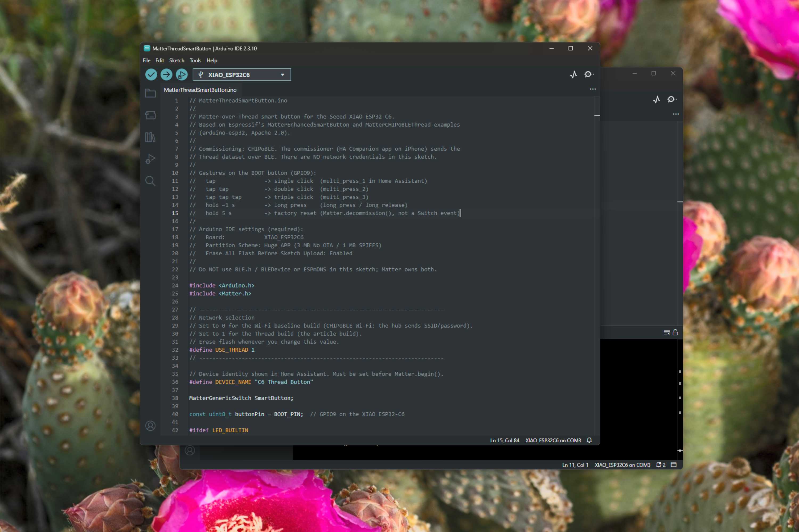The image size is (799, 532).
Task: Open the Boards Manager sidebar icon
Action: coord(150,115)
